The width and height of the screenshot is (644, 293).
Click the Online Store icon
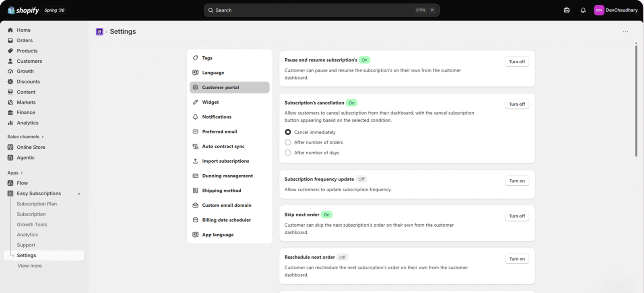point(10,148)
